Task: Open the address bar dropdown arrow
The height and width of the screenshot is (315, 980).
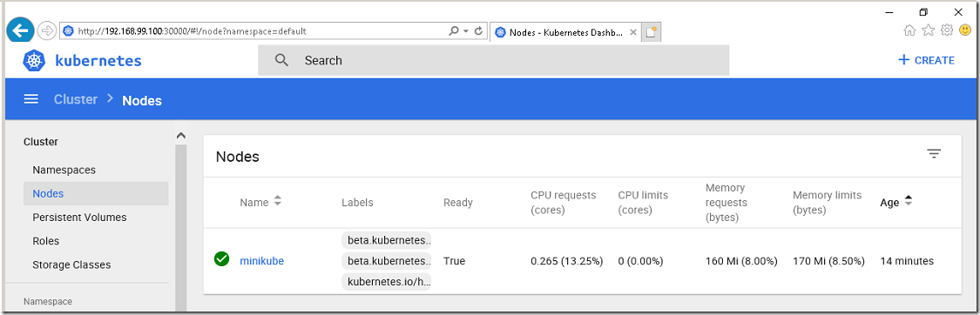Action: 466,30
